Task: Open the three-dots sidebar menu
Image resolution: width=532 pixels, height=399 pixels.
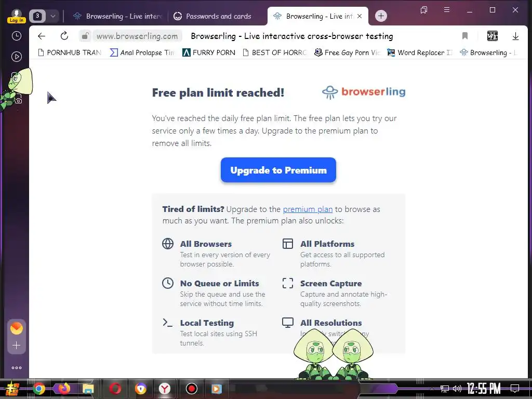Action: point(16,368)
